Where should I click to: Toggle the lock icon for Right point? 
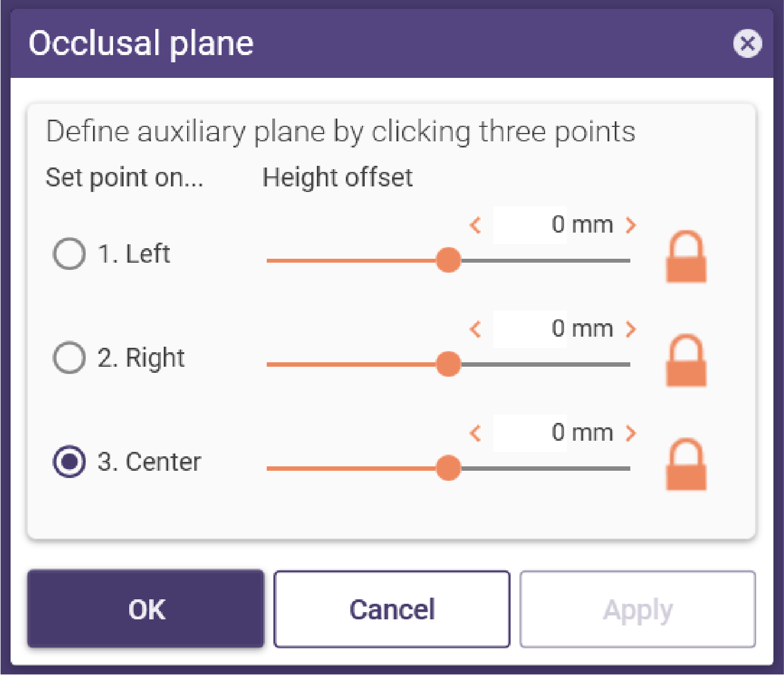[x=686, y=361]
